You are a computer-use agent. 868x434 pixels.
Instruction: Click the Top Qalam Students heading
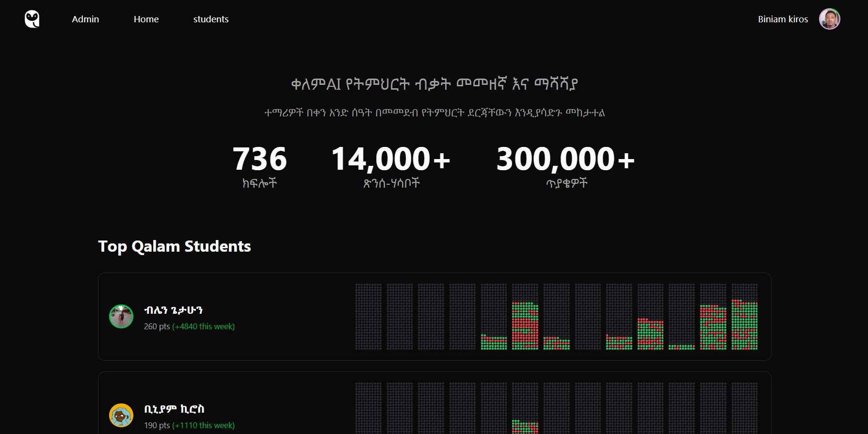(175, 246)
